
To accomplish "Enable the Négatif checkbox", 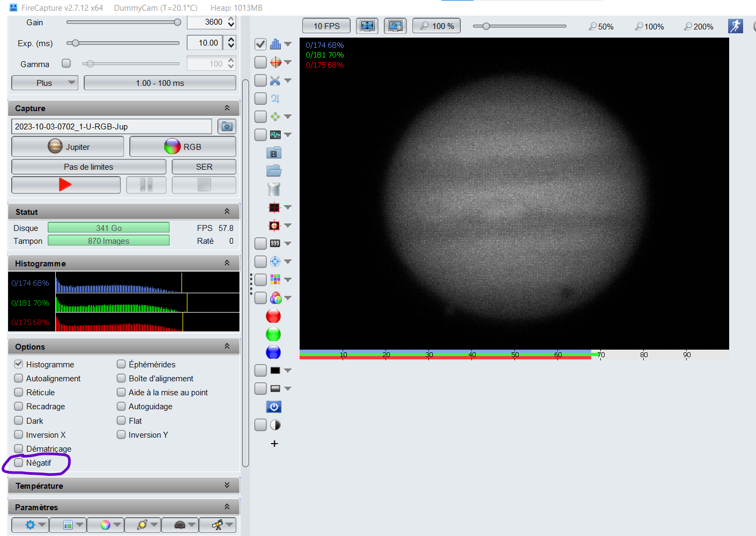I will pos(19,463).
